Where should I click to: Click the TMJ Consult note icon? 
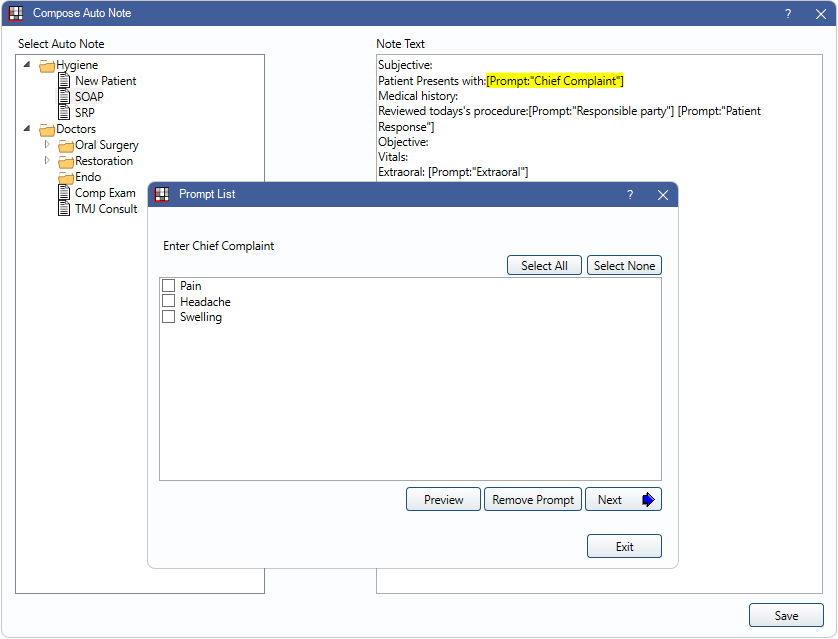(x=65, y=209)
